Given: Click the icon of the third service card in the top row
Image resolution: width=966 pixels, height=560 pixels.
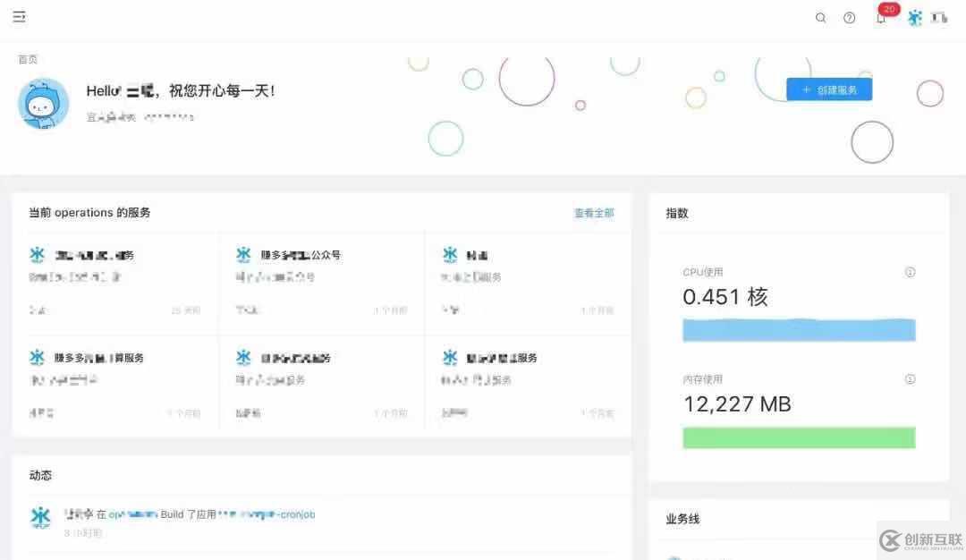Looking at the screenshot, I should [x=450, y=254].
